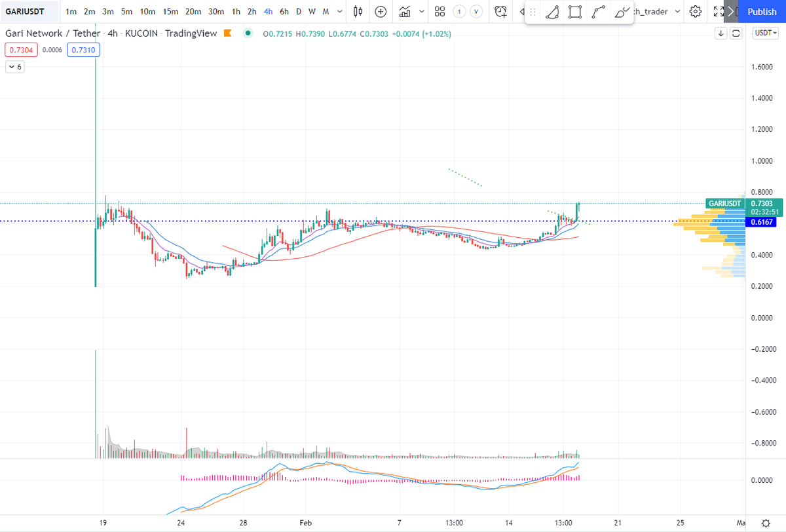Select the active 4h interval
Image resolution: width=786 pixels, height=532 pixels.
tap(268, 11)
